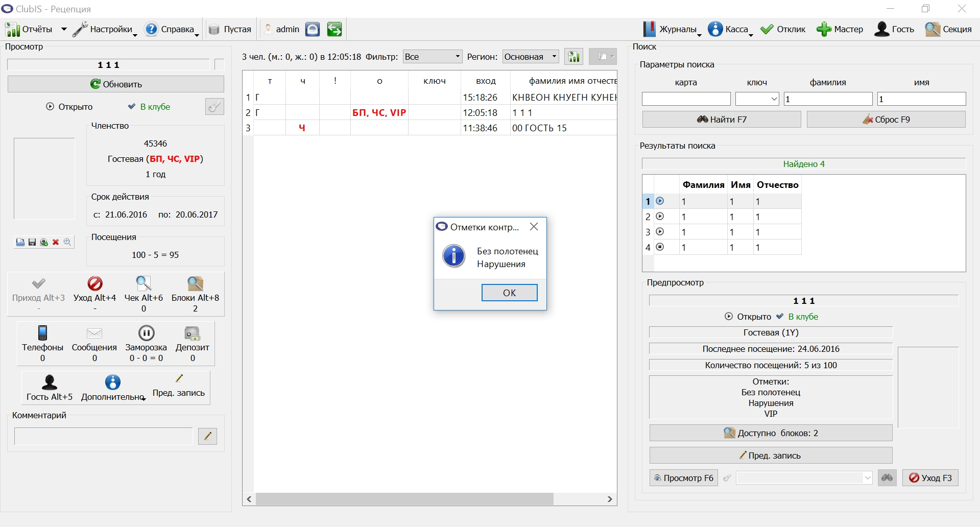Select the status icon of result row 1
980x527 pixels.
pyautogui.click(x=660, y=201)
